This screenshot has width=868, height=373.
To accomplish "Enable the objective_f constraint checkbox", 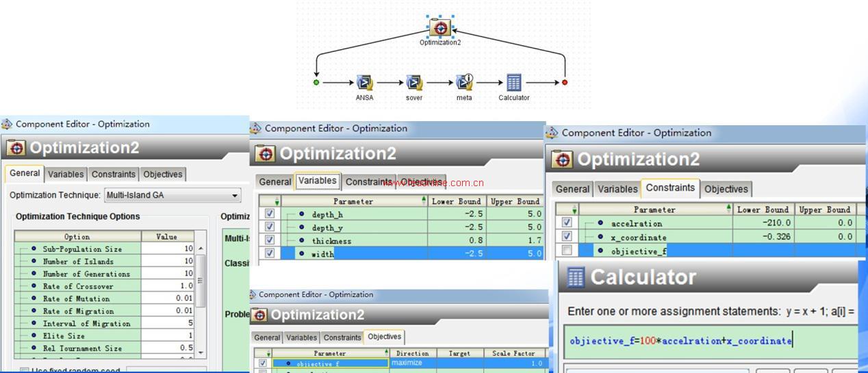I will pyautogui.click(x=566, y=250).
